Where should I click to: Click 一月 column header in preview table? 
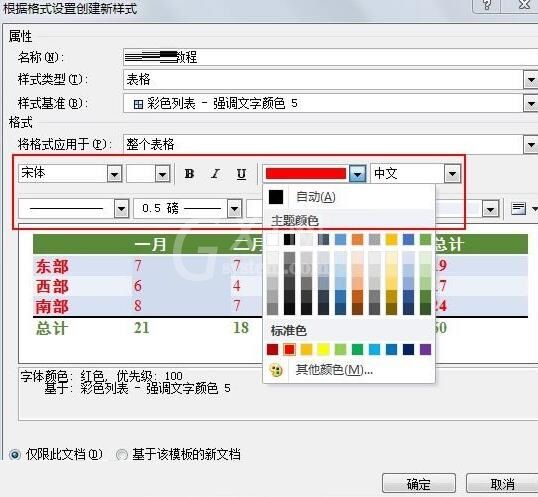150,245
